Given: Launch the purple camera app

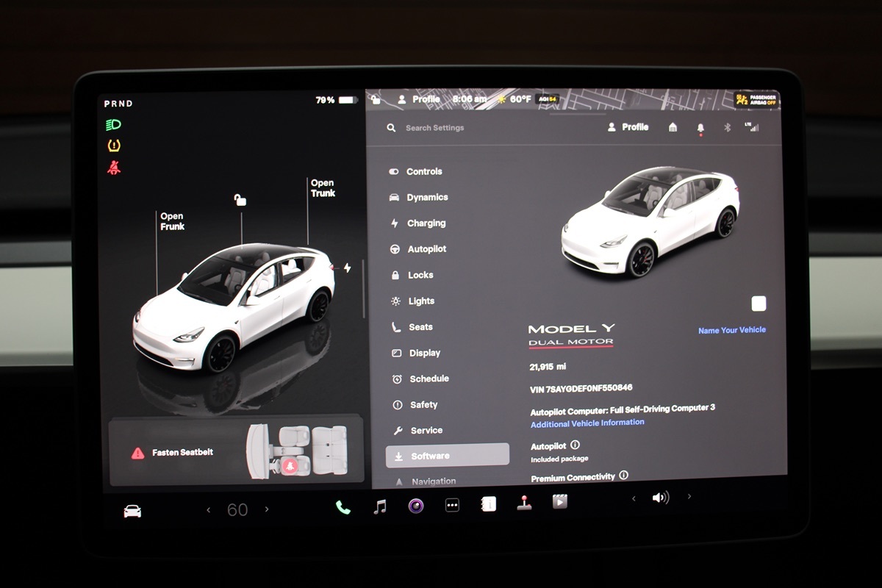Looking at the screenshot, I should tap(416, 506).
